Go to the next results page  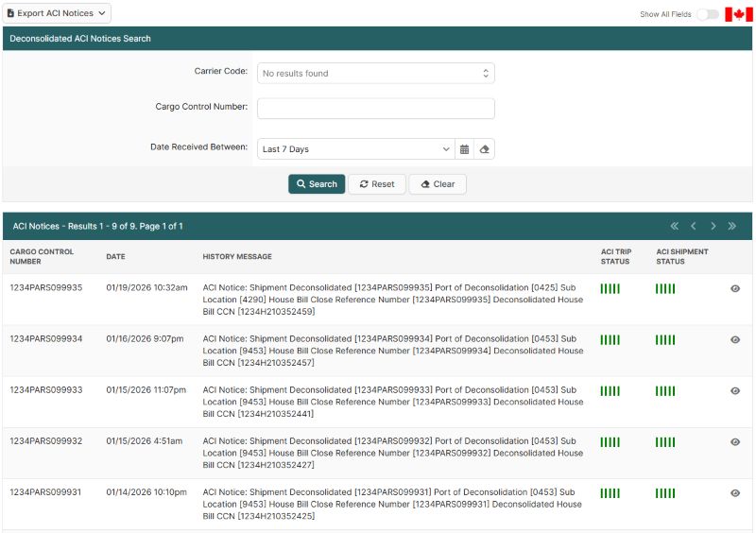point(713,227)
